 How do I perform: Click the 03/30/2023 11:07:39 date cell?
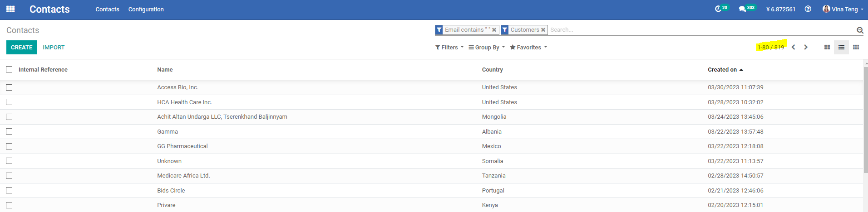click(x=735, y=87)
